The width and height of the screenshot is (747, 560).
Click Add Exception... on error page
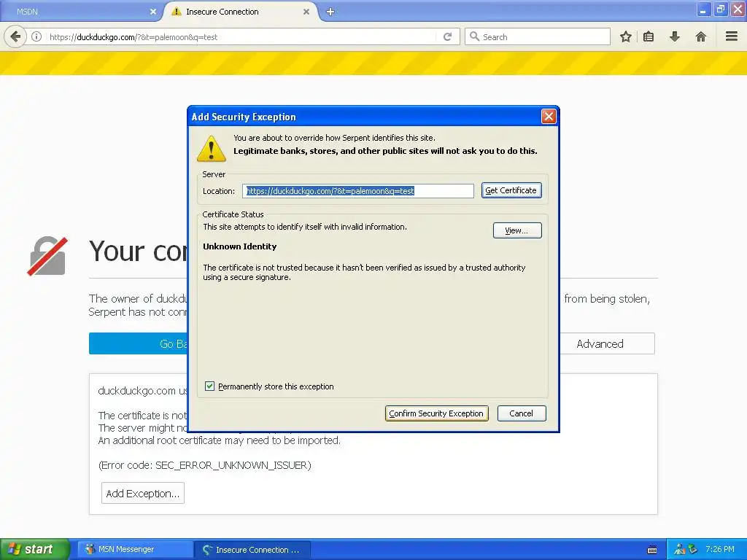(x=143, y=494)
